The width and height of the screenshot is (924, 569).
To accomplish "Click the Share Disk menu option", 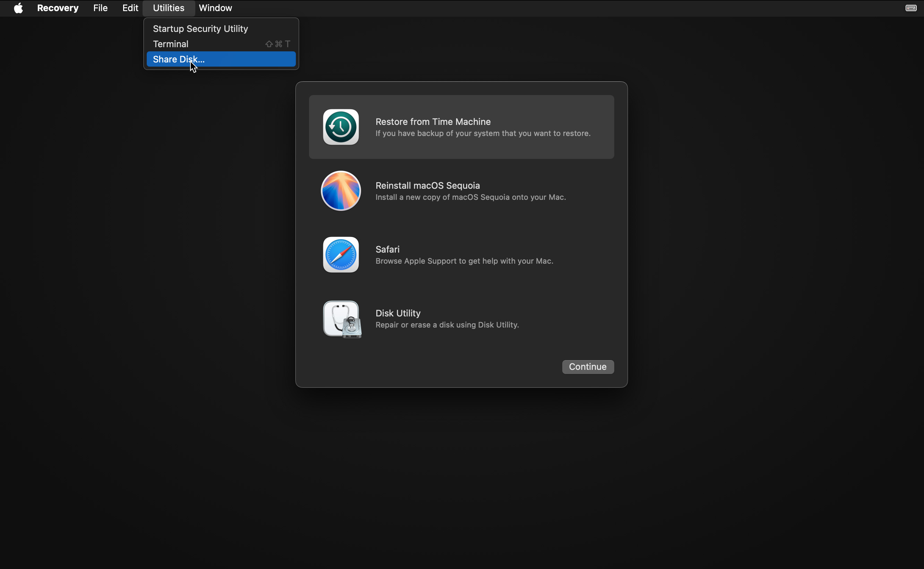I will (x=178, y=59).
